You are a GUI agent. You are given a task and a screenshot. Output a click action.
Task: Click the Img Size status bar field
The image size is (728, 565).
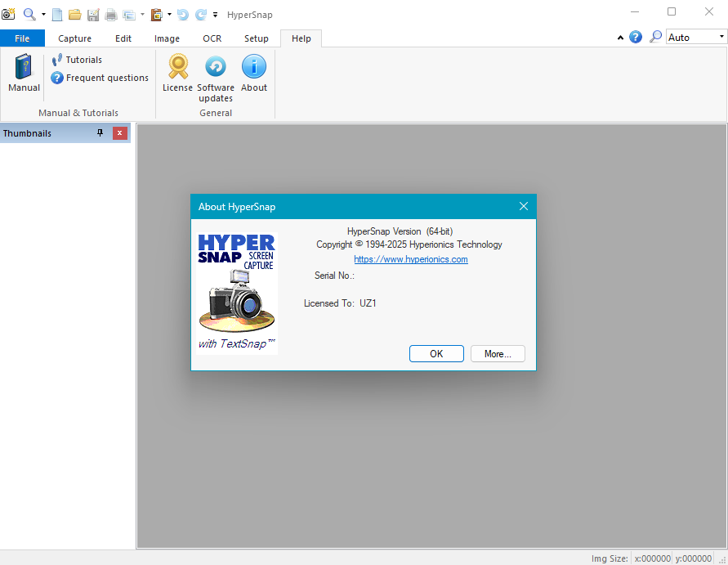tap(610, 558)
